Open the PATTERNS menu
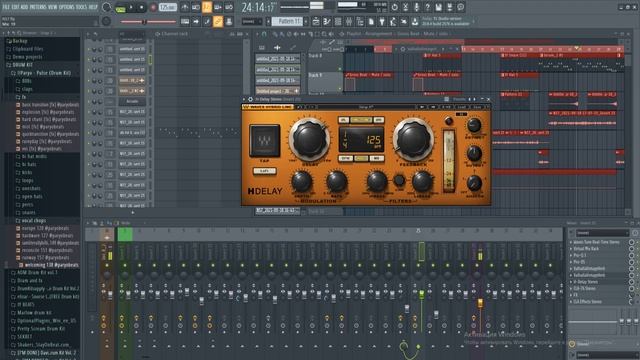The width and height of the screenshot is (640, 360). pyautogui.click(x=38, y=7)
